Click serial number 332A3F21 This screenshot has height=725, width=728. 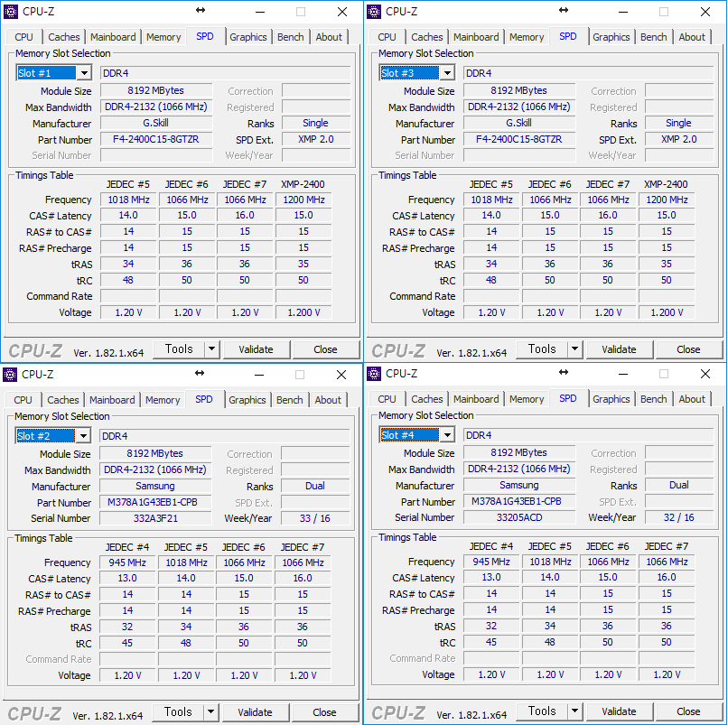coord(155,518)
